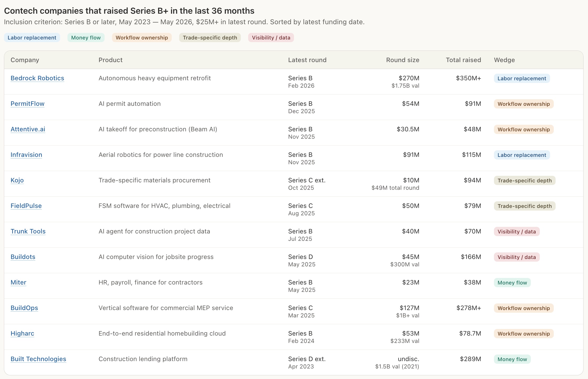Select the Visibility / data legend tag

[271, 38]
